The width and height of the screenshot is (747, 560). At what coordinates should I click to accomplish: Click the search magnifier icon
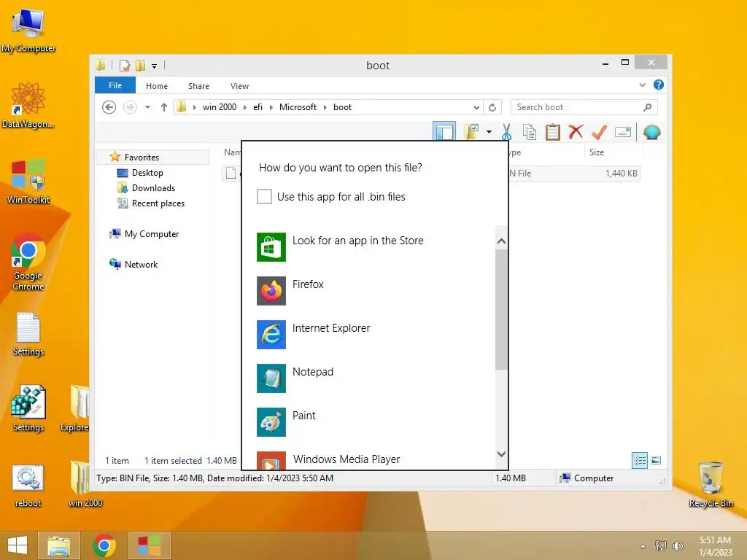pos(648,107)
